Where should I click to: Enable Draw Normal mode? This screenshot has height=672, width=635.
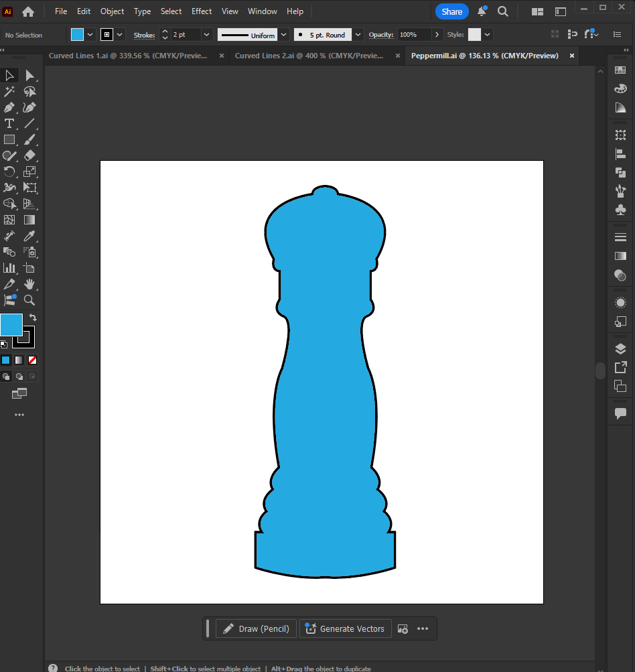click(6, 377)
